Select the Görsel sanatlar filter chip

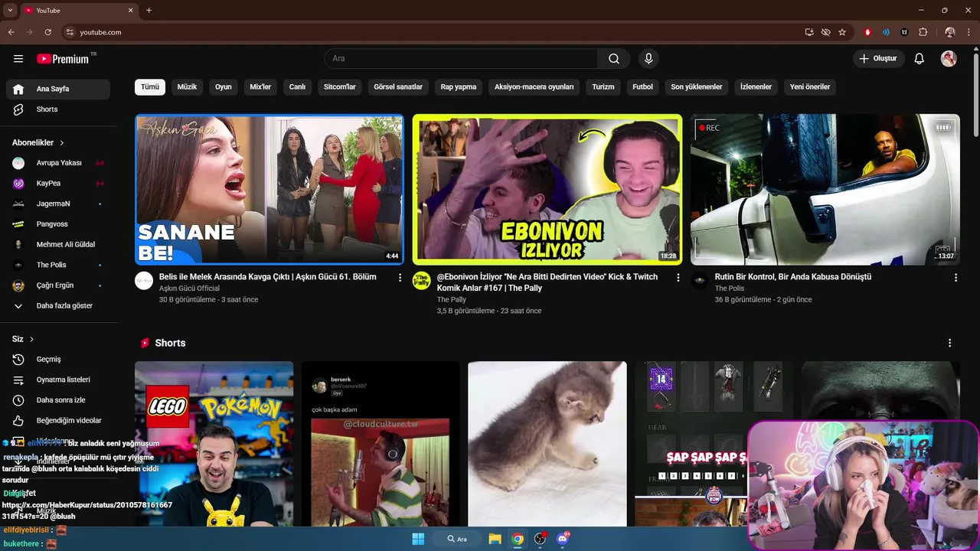[x=398, y=87]
